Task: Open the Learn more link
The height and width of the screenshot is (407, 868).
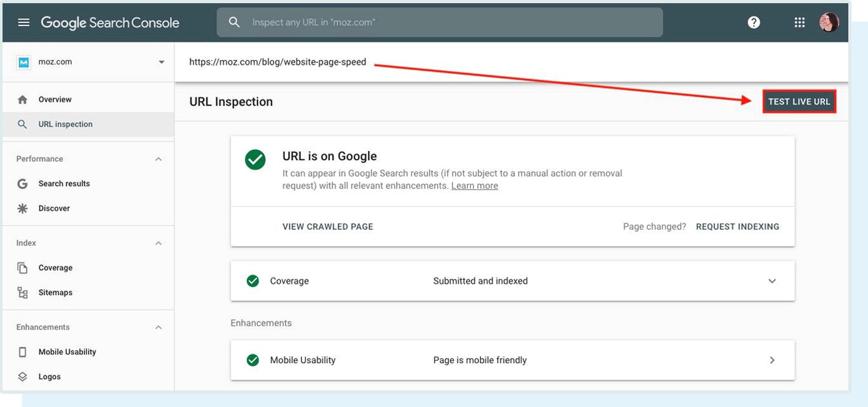Action: (474, 185)
